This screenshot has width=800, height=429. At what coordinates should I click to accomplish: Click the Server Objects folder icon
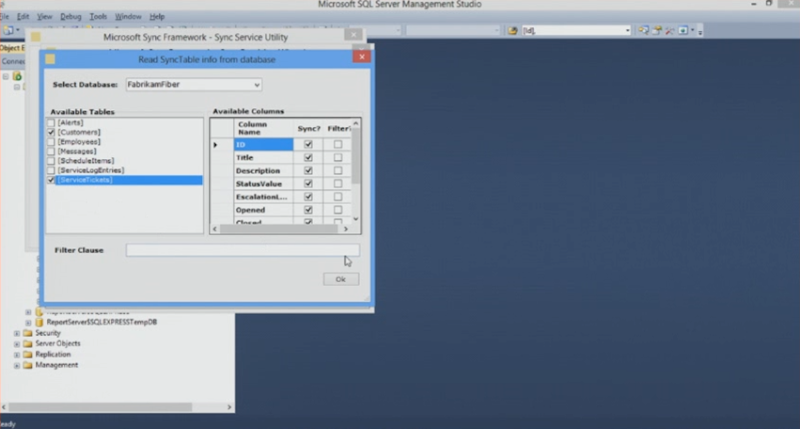pos(28,344)
